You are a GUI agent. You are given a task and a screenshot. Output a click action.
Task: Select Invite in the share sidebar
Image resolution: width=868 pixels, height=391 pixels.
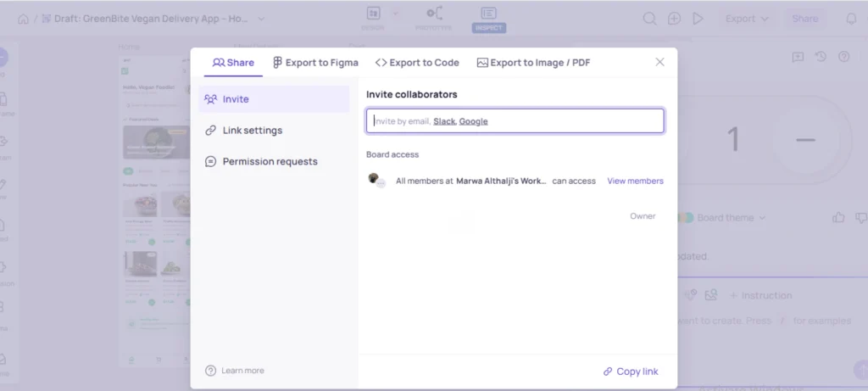274,99
